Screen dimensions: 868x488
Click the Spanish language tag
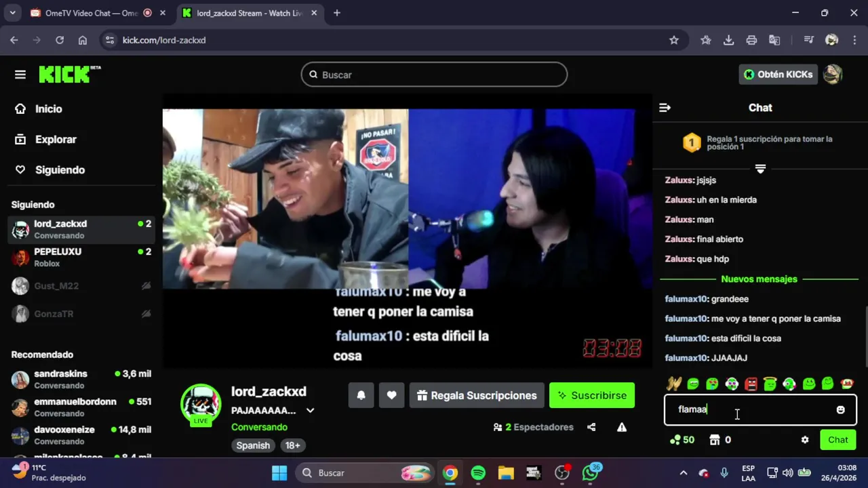[253, 445]
